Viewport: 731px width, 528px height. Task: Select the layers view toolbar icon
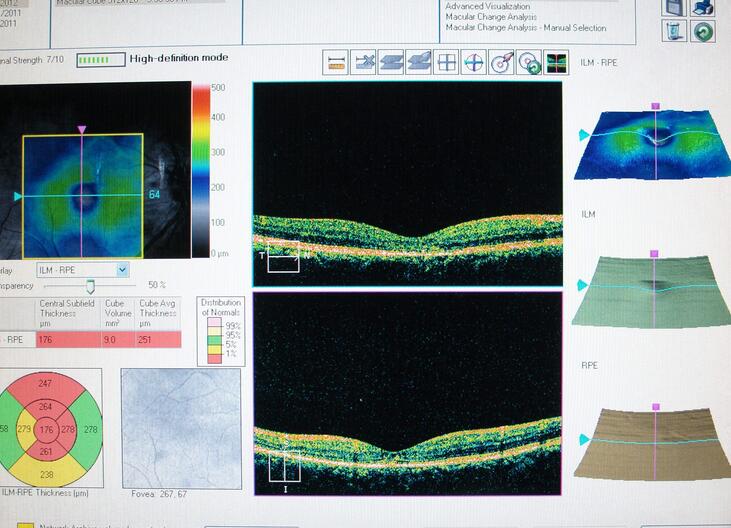pos(391,62)
